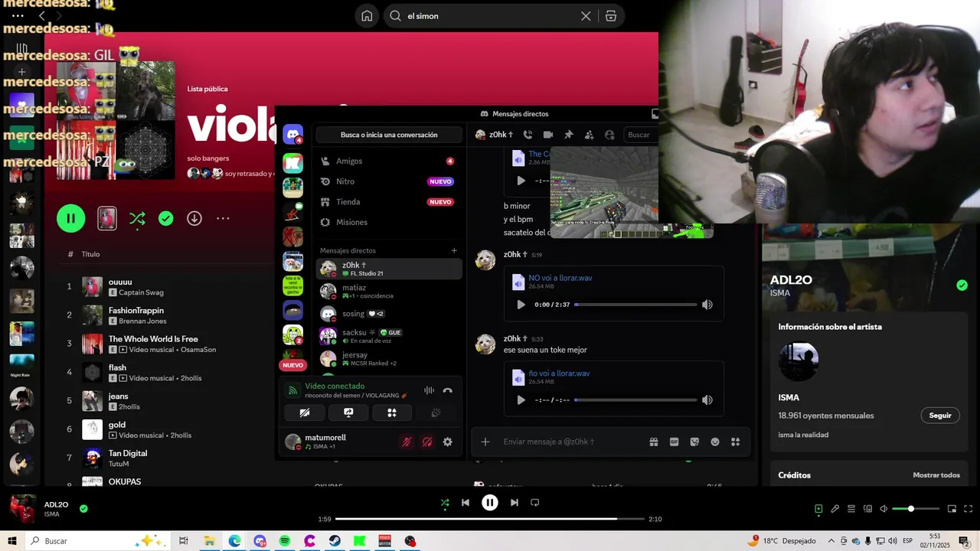
Task: Mute volume of 'NO voi a llorar.wav'
Action: pos(707,305)
